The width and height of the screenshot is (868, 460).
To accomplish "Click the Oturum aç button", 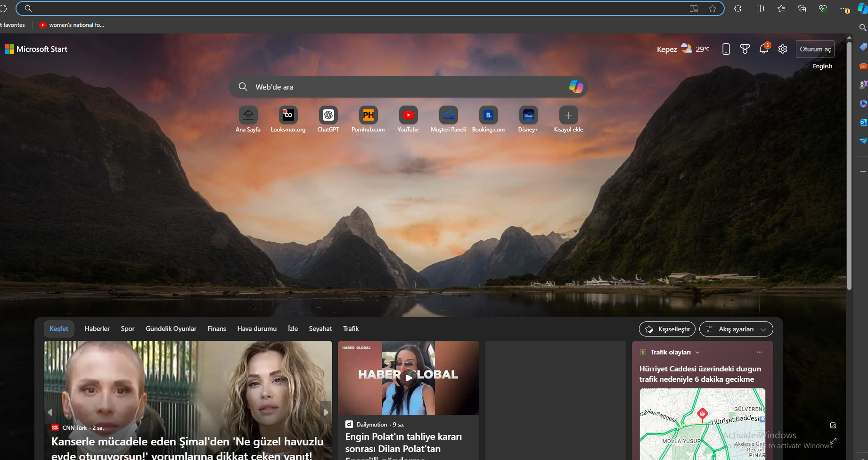I will click(815, 49).
